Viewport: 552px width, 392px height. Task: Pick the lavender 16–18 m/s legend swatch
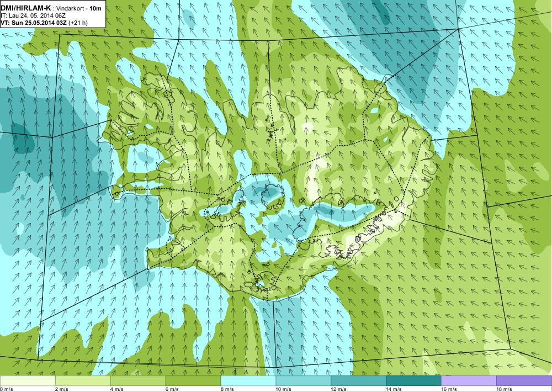point(469,381)
